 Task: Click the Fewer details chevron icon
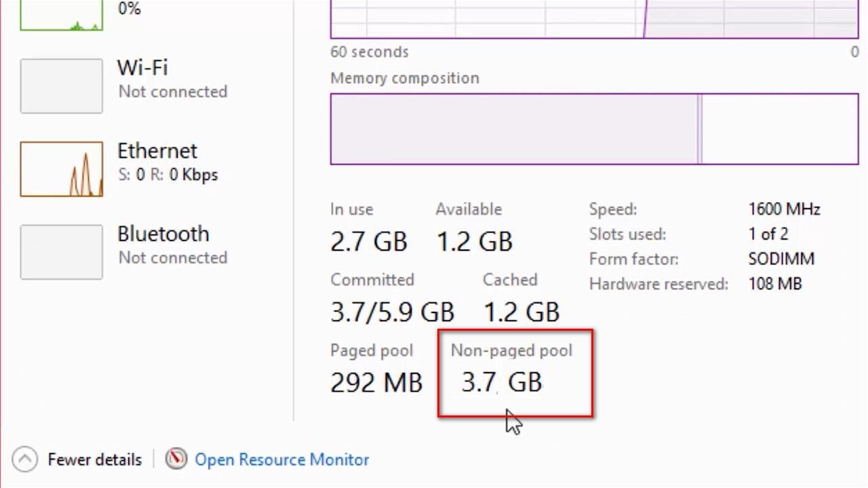pos(25,460)
